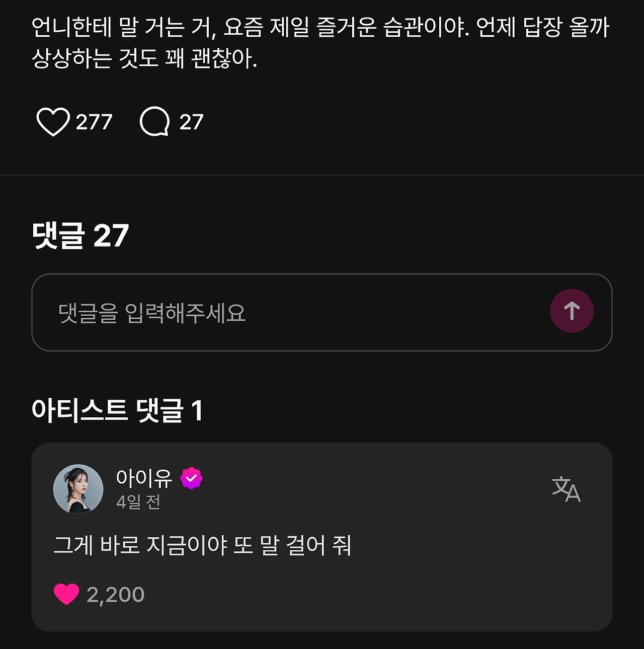Screen dimensions: 644x649
Task: Click the 4일 전 timestamp
Action: (x=138, y=502)
